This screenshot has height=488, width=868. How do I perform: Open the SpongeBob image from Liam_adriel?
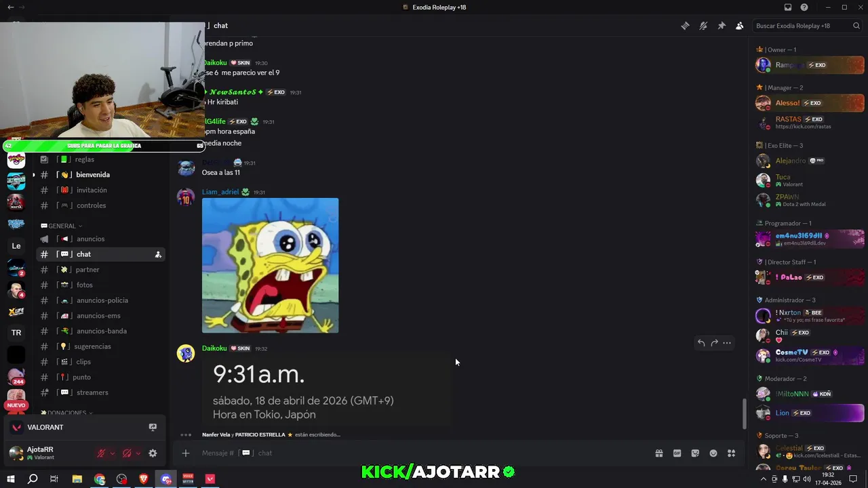[x=270, y=266]
